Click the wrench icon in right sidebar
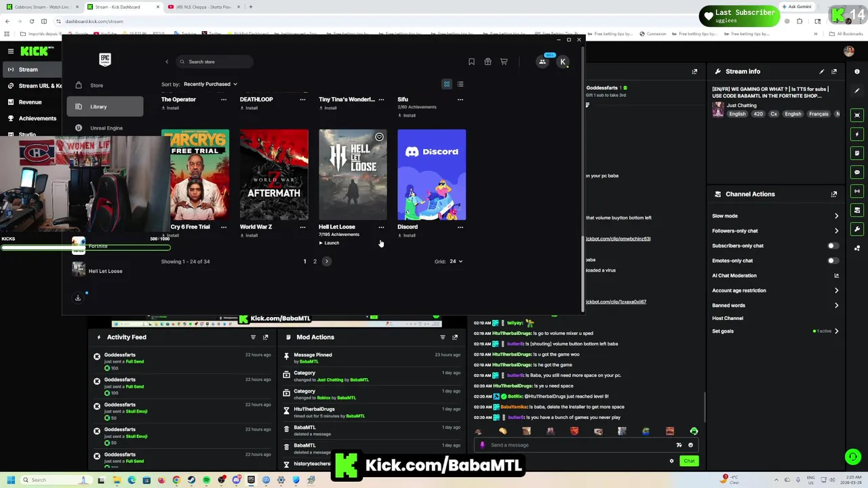 pos(857,229)
